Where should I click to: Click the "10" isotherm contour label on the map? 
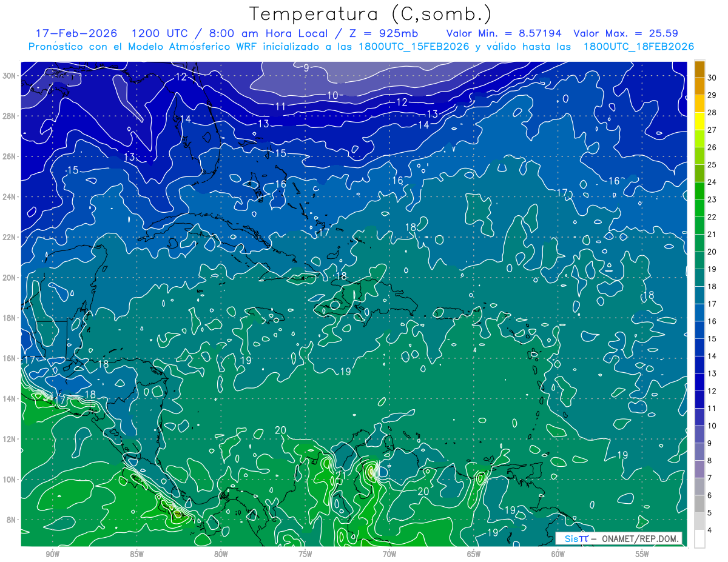[332, 95]
